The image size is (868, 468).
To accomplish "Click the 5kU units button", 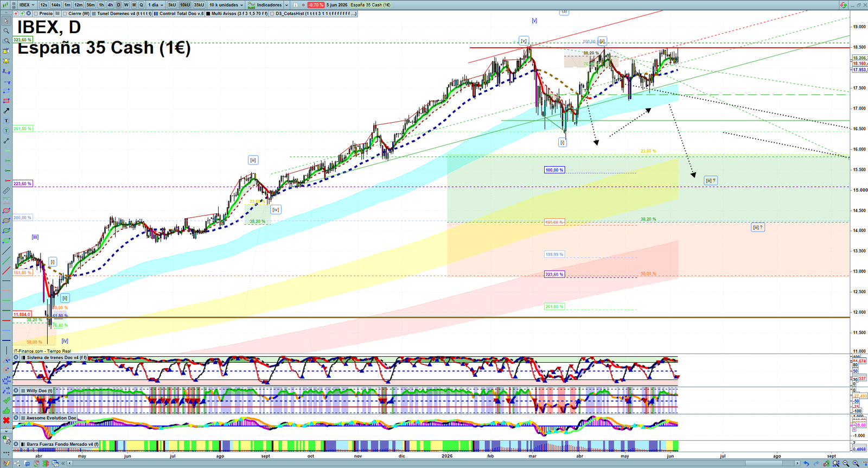I will (x=172, y=5).
